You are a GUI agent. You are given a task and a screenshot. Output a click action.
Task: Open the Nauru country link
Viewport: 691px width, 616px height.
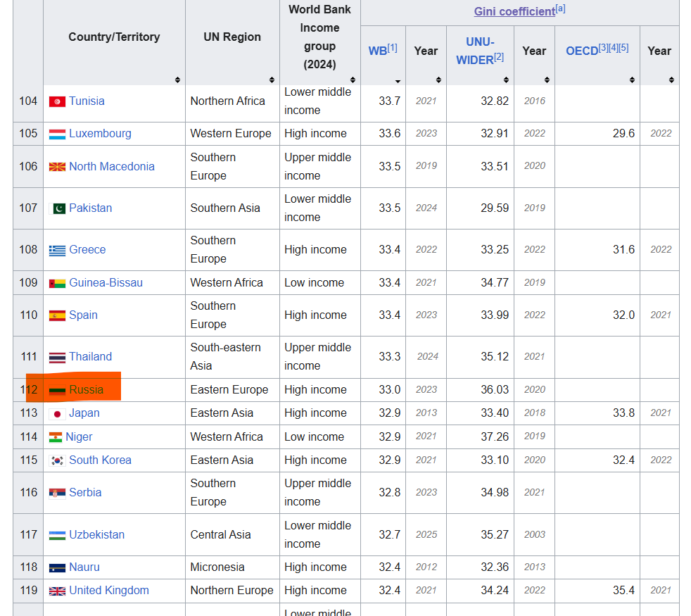[84, 567]
